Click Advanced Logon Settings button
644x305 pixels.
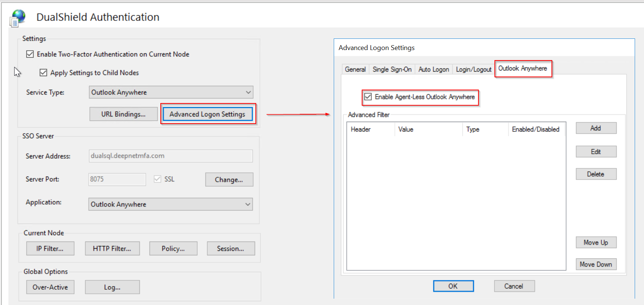click(207, 114)
